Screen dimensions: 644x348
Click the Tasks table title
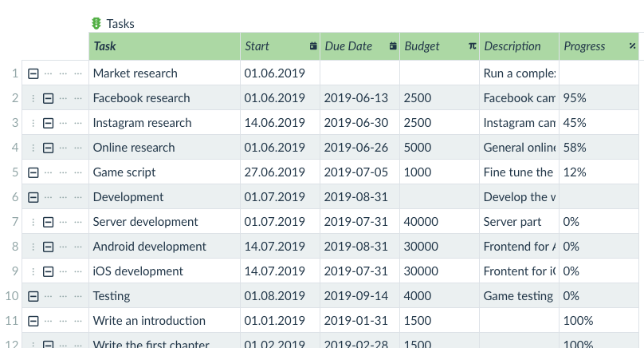click(120, 24)
